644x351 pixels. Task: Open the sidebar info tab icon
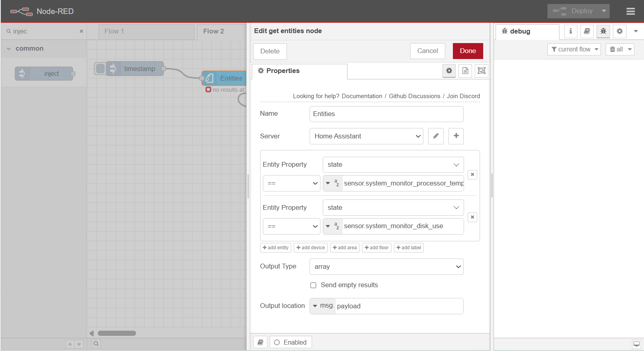pyautogui.click(x=571, y=31)
